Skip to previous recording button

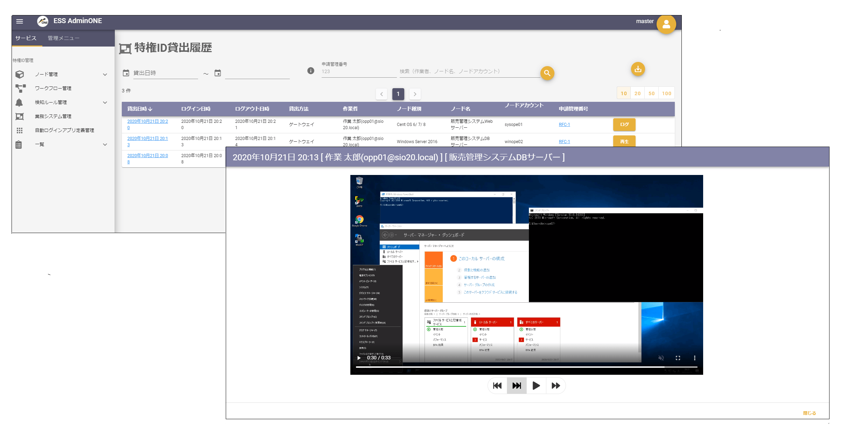497,386
